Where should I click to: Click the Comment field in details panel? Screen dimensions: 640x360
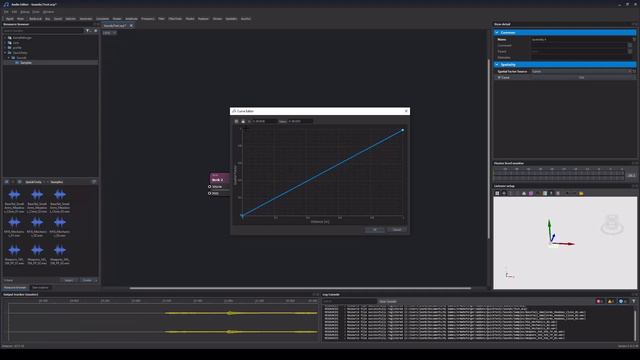tap(578, 46)
